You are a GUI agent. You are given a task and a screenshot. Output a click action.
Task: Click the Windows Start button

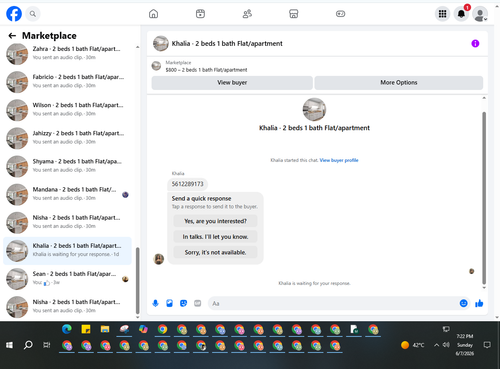pyautogui.click(x=9, y=345)
